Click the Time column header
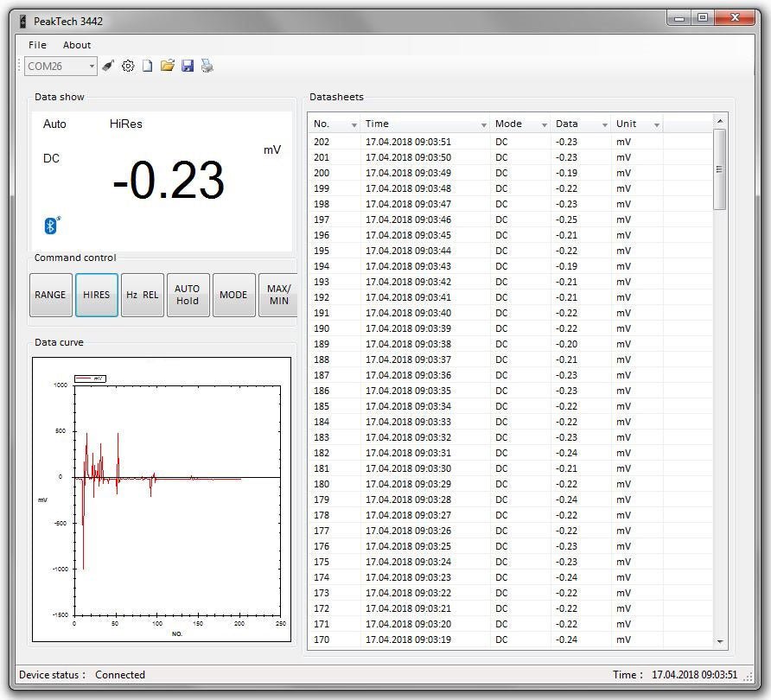This screenshot has height=700, width=771. (x=425, y=124)
